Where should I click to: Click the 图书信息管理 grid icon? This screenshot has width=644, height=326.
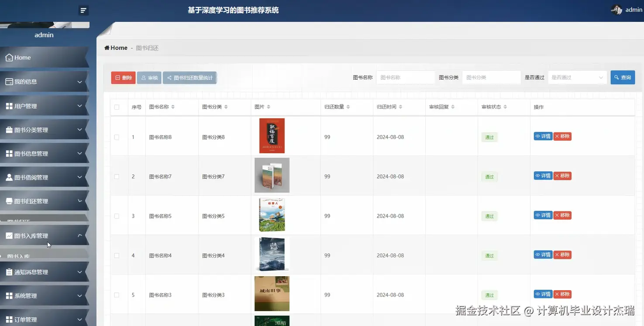click(x=9, y=153)
